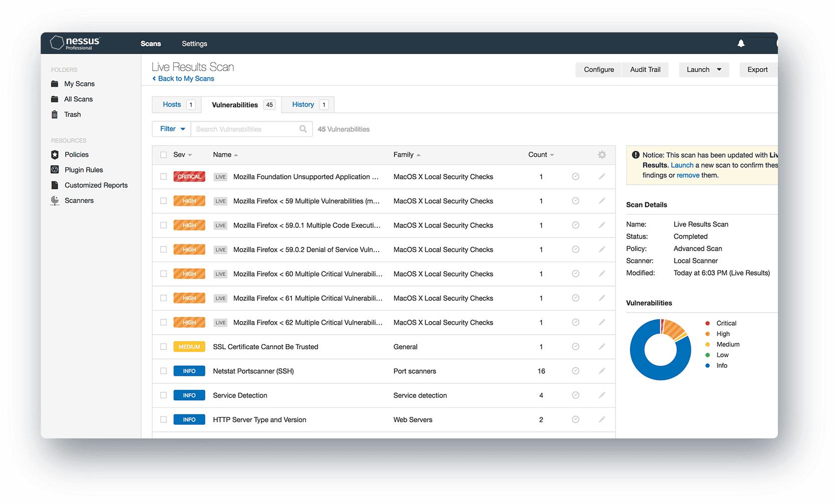This screenshot has width=834, height=504.
Task: Open Settings in top navigation
Action: (194, 44)
